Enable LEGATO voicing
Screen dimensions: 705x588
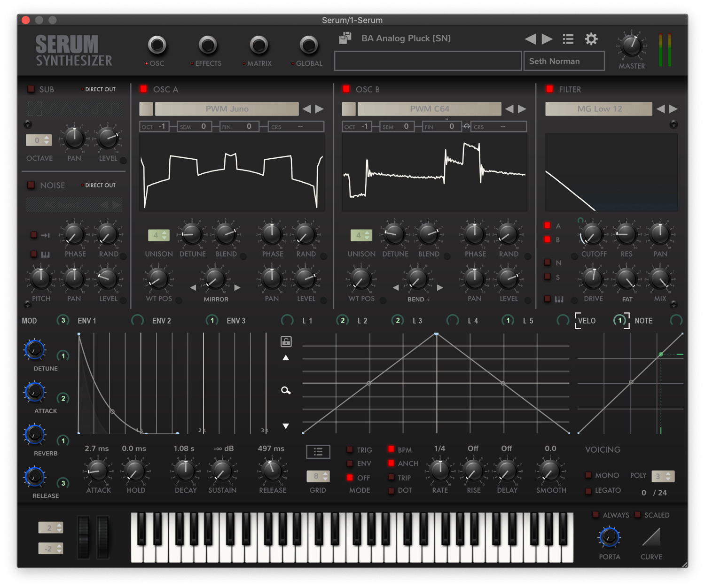click(588, 490)
